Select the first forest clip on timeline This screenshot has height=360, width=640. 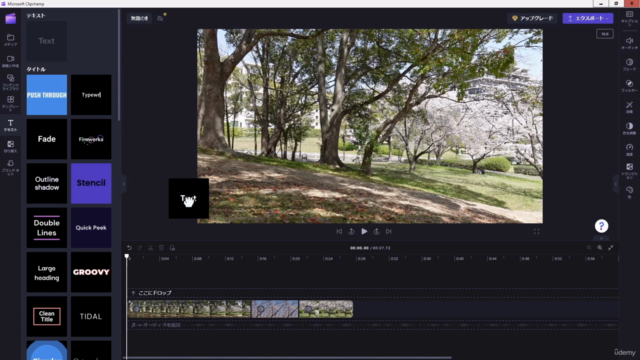pyautogui.click(x=189, y=309)
